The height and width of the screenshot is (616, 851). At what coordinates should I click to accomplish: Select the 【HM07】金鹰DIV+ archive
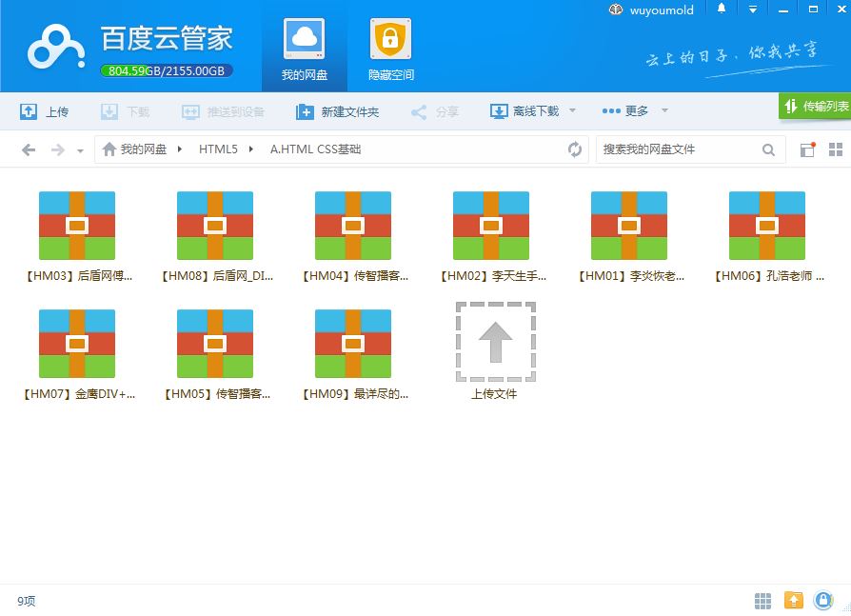point(77,354)
